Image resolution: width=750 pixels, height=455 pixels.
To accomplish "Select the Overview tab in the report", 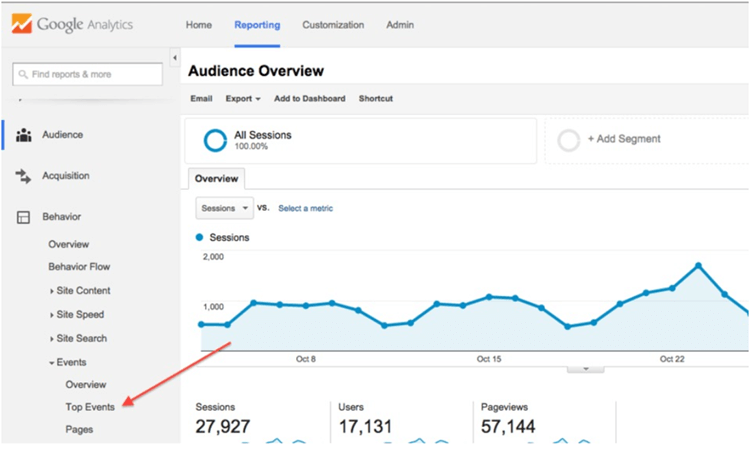I will click(216, 178).
